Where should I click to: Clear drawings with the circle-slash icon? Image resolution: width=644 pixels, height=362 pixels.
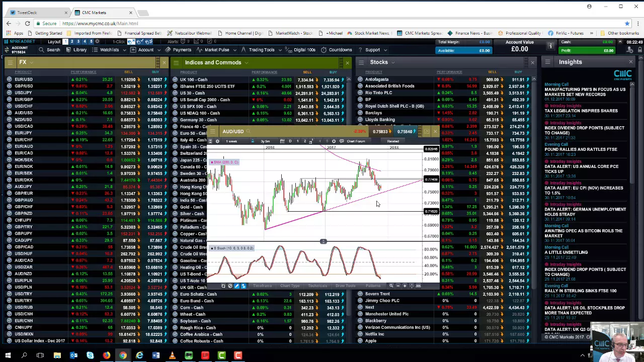tap(230, 286)
